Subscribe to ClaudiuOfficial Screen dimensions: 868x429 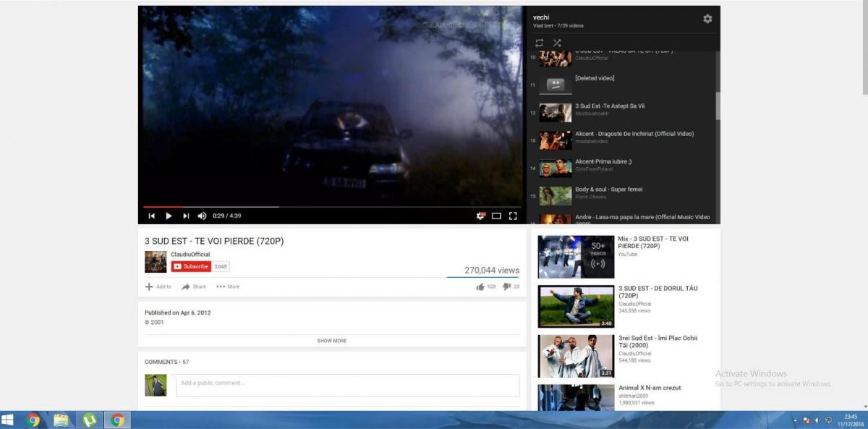[191, 266]
